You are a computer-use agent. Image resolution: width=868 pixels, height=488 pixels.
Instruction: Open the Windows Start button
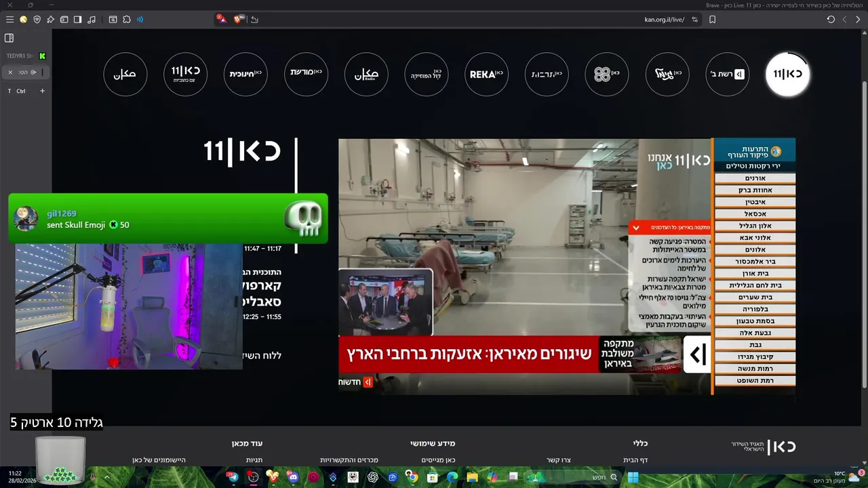pos(633,477)
